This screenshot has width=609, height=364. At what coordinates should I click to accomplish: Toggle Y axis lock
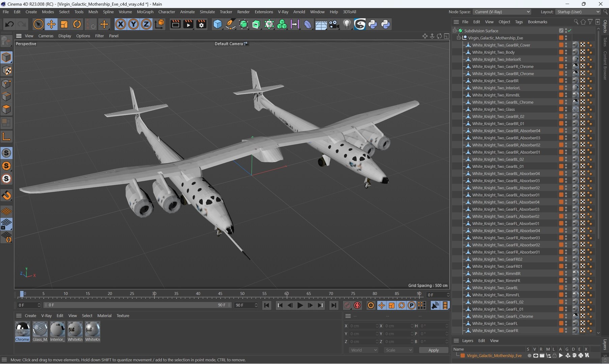[134, 24]
